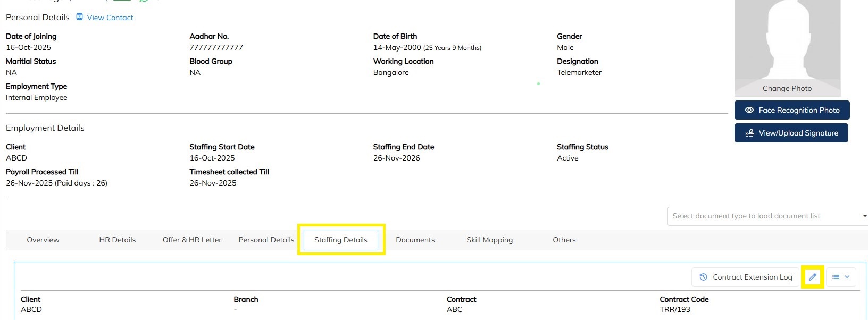Screen dimensions: 868x320
Task: Click Change Photo under the profile picture
Action: (787, 88)
